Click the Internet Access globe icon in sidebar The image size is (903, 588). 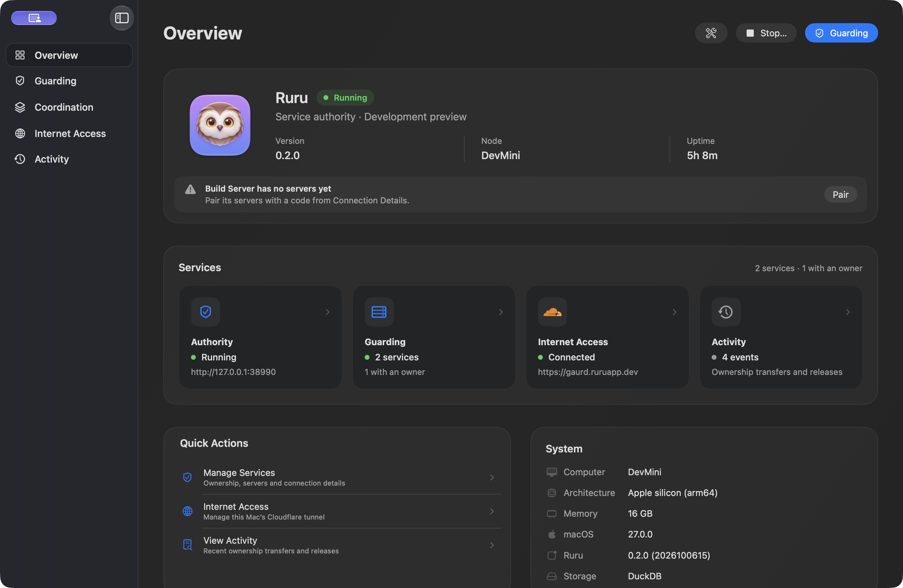20,134
